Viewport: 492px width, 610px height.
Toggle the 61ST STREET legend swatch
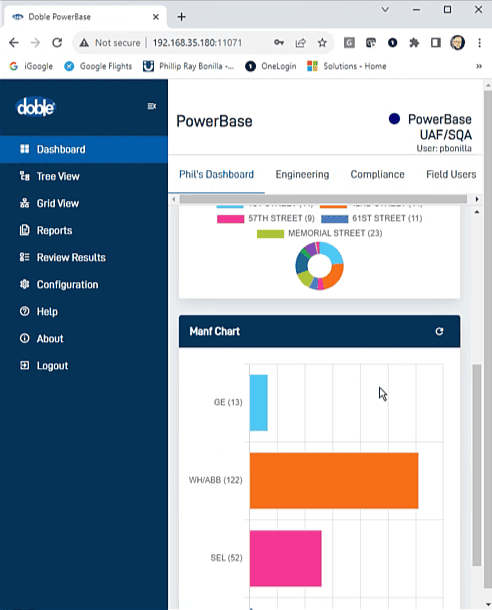[334, 219]
